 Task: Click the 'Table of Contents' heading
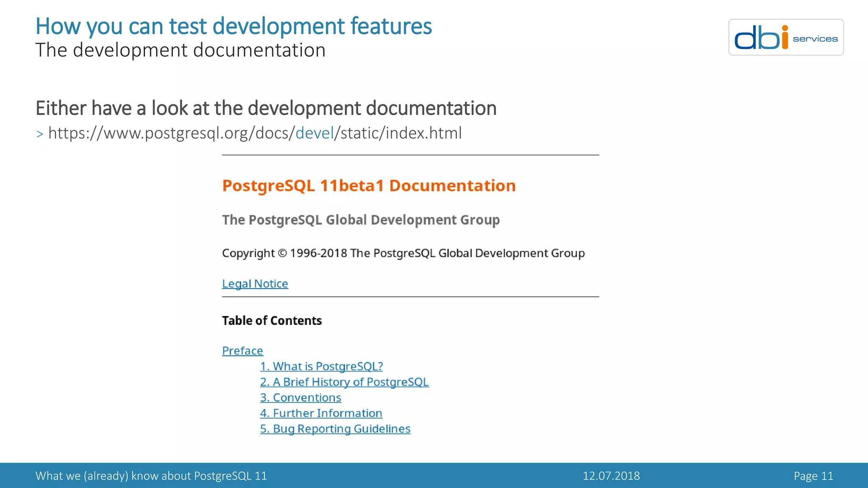point(272,321)
